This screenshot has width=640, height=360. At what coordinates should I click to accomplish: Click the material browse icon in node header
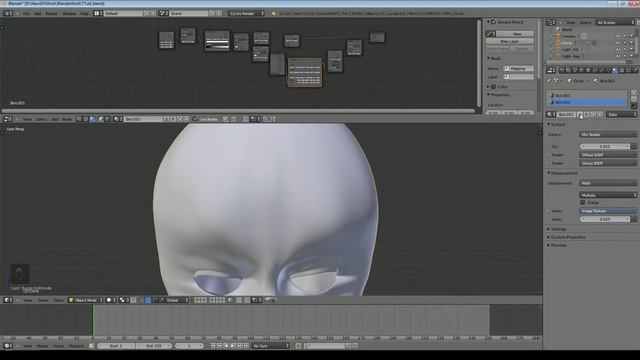click(118, 119)
